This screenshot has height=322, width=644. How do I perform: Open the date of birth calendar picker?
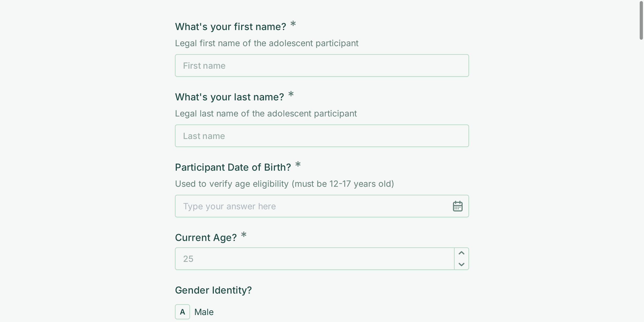(458, 206)
